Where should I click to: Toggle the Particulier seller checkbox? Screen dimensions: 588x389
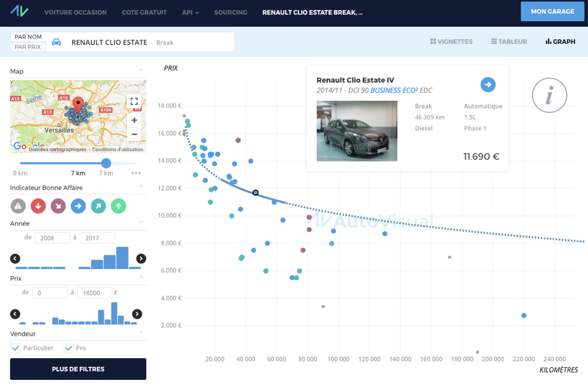coord(15,348)
